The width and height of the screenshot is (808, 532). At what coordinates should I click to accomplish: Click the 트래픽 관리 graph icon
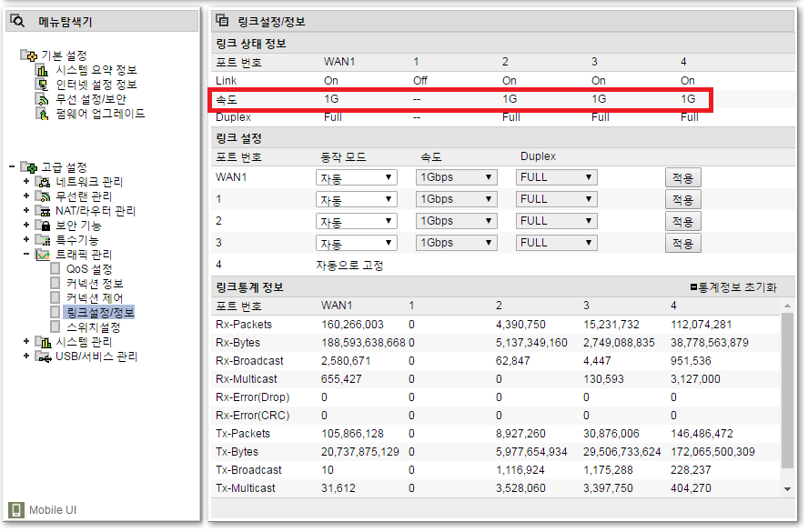coord(43,255)
